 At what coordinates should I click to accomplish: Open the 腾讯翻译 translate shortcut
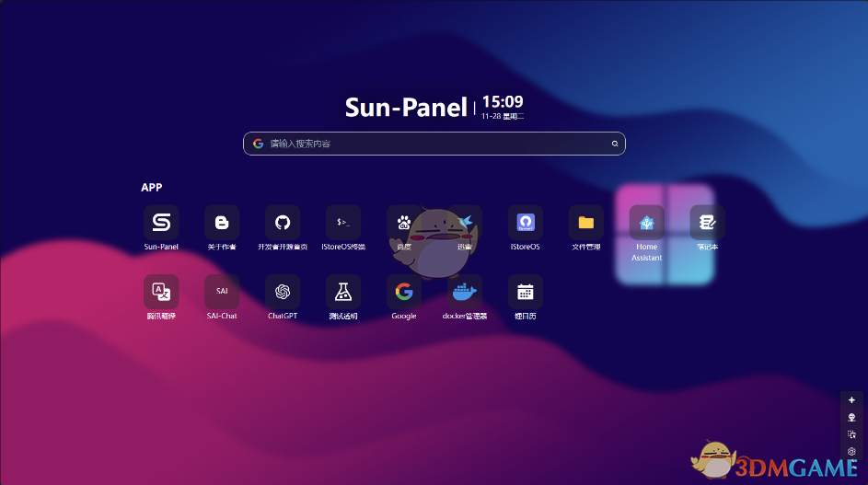click(x=161, y=292)
